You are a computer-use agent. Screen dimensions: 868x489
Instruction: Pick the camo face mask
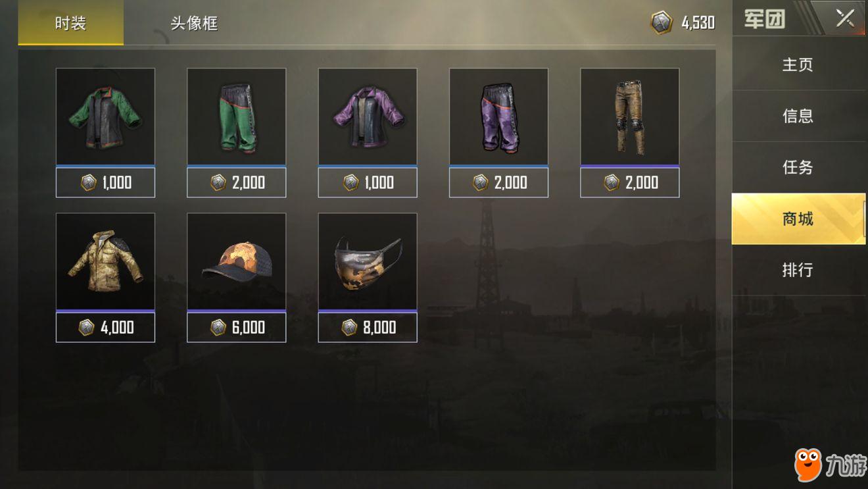point(368,261)
